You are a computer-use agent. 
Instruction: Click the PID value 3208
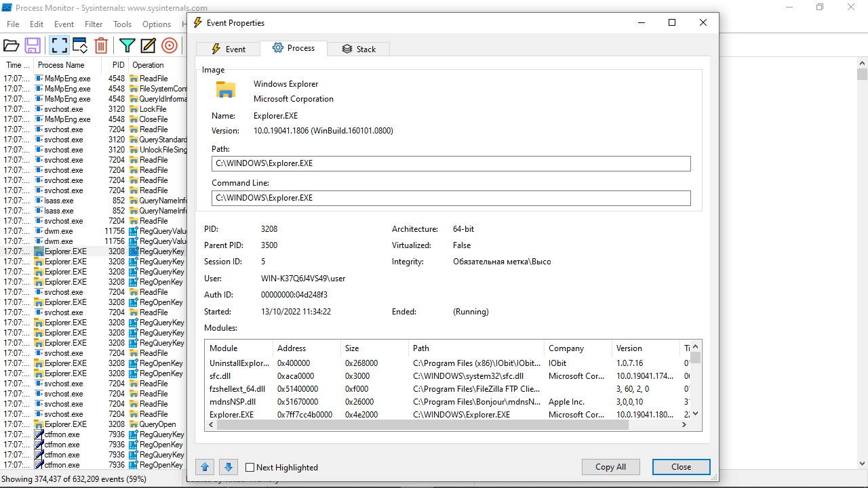(x=269, y=229)
